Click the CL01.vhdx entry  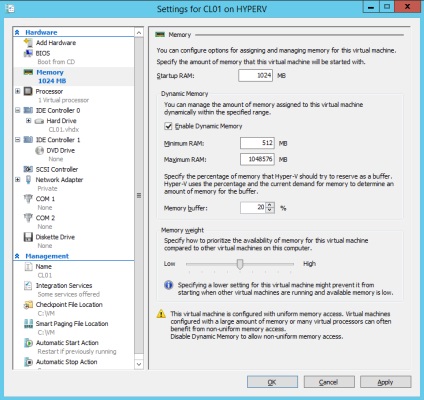pyautogui.click(x=64, y=130)
